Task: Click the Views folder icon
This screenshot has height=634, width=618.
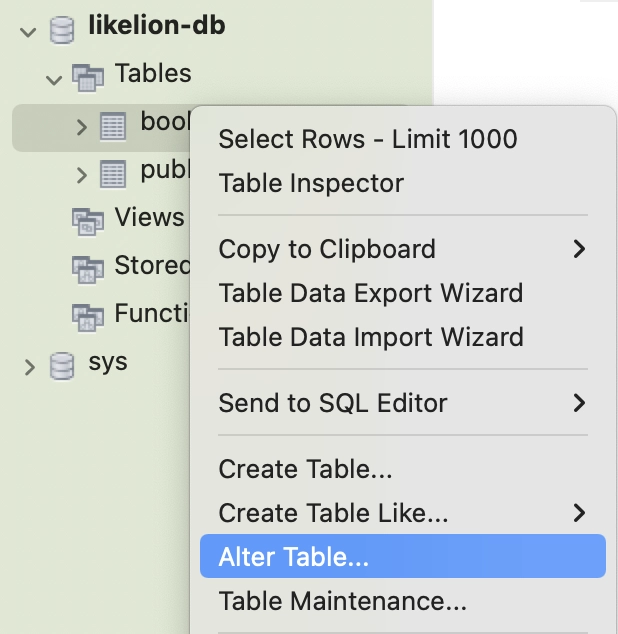Action: point(88,220)
